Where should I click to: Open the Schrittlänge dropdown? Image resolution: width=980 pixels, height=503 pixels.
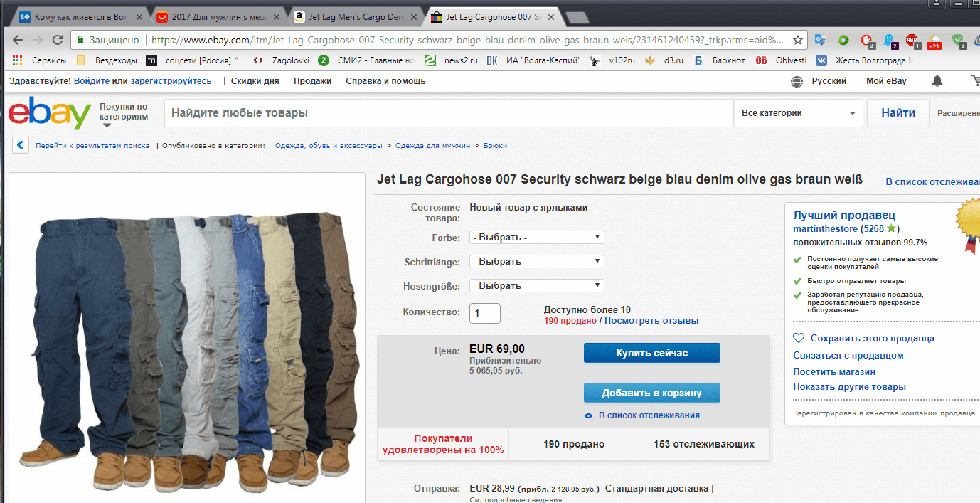[x=537, y=262]
